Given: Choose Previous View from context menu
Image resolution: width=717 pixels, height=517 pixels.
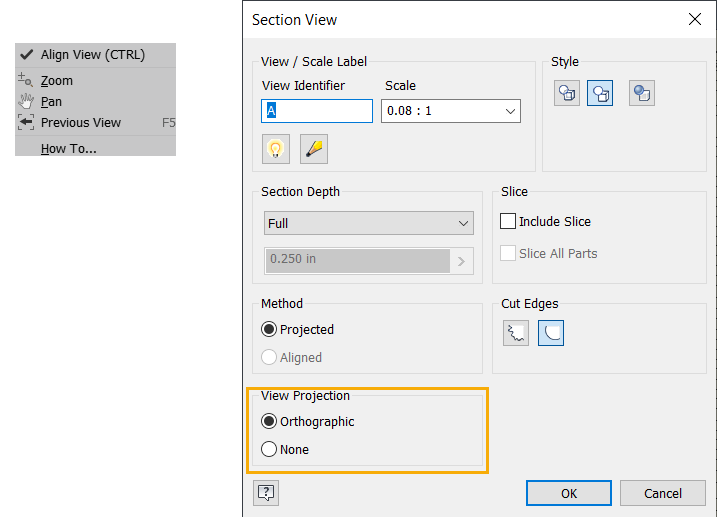Looking at the screenshot, I should 81,123.
